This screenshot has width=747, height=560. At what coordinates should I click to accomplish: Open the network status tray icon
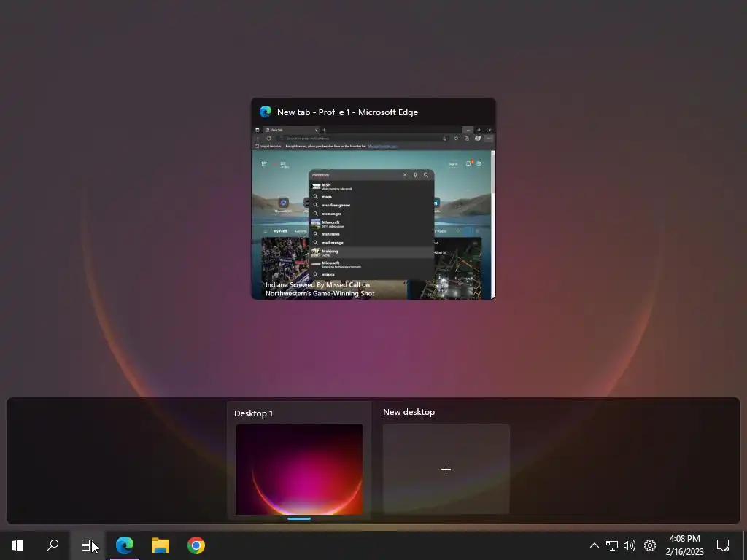[612, 545]
